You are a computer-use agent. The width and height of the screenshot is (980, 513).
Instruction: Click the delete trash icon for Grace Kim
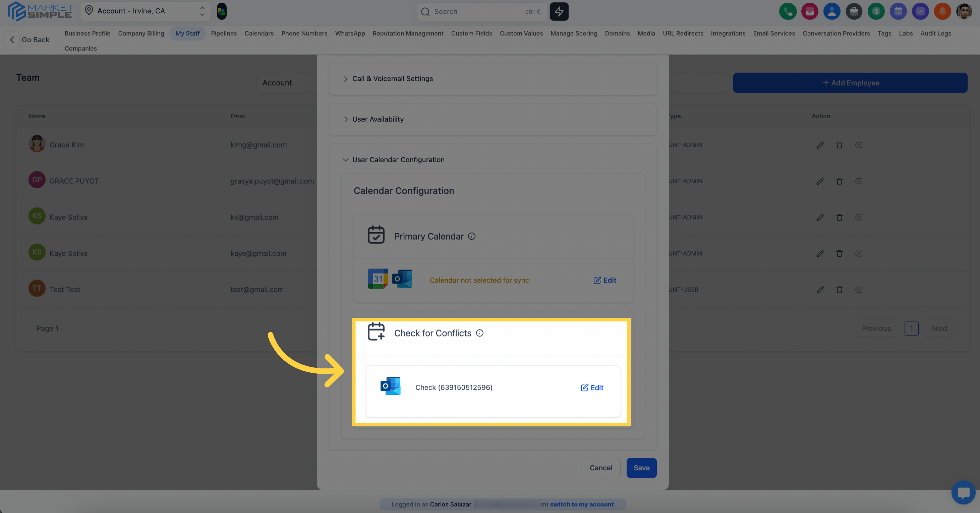839,145
